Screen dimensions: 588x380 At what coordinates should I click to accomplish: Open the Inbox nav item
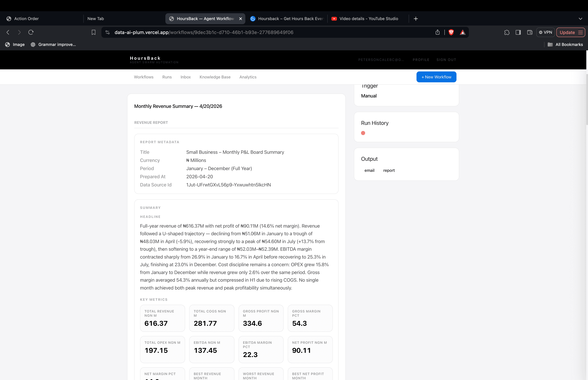click(x=186, y=77)
